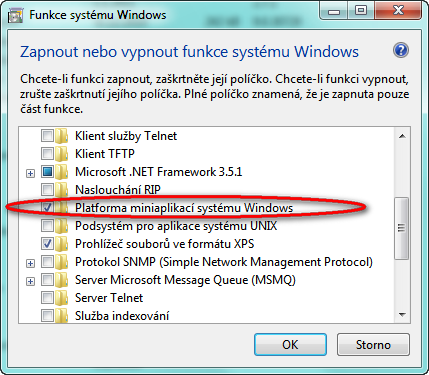429x375 pixels.
Task: Click the Funkce systému Windows title bar icon
Action: click(15, 15)
